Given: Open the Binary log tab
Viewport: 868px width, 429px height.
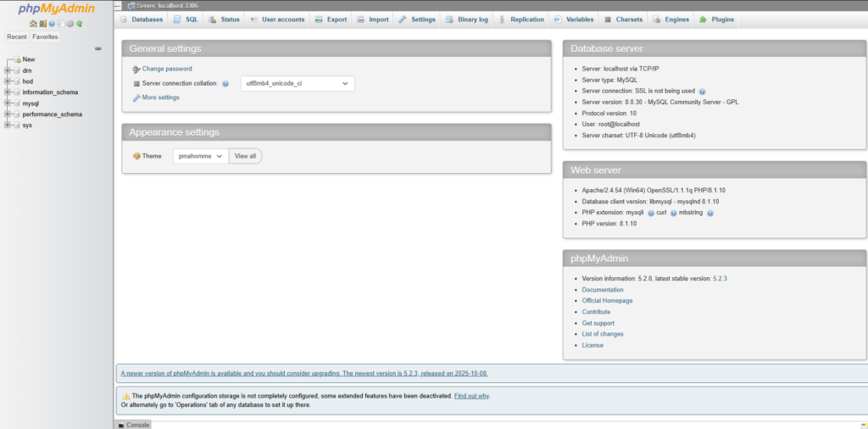Looking at the screenshot, I should click(467, 19).
